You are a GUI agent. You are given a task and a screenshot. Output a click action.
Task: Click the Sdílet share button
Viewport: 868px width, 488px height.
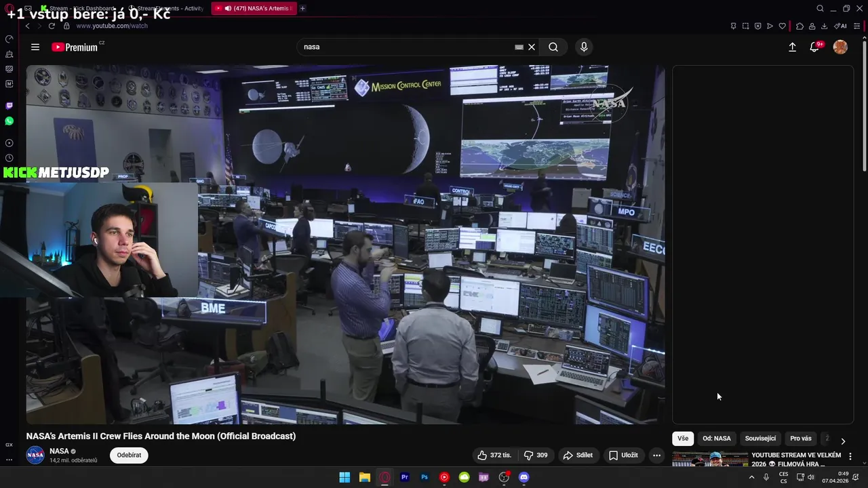(x=578, y=455)
